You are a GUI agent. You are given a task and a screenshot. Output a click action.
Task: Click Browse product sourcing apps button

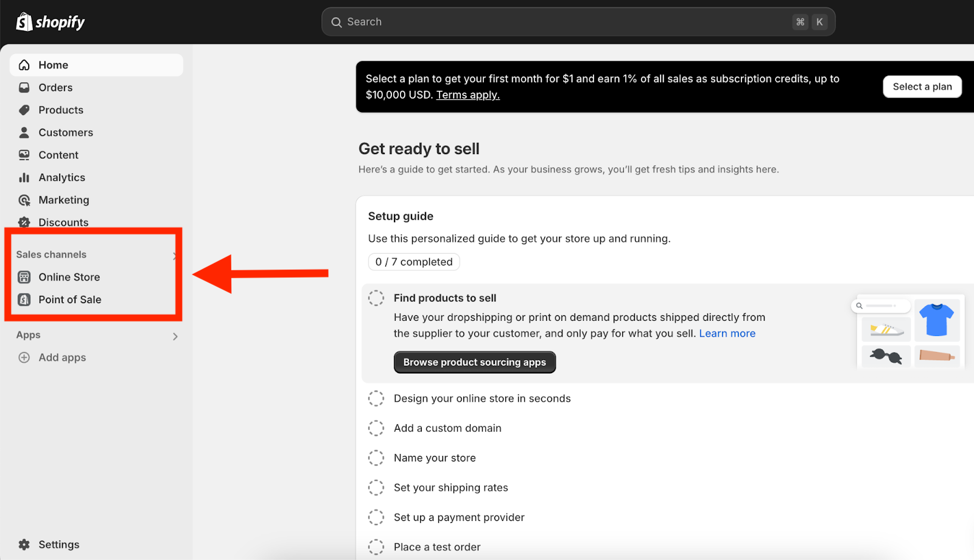point(475,362)
